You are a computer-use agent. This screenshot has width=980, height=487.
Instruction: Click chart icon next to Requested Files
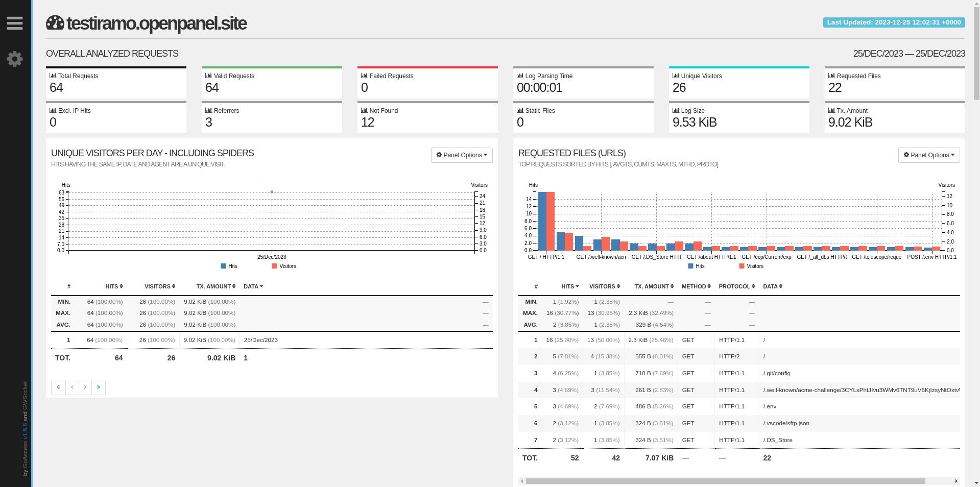pyautogui.click(x=831, y=76)
